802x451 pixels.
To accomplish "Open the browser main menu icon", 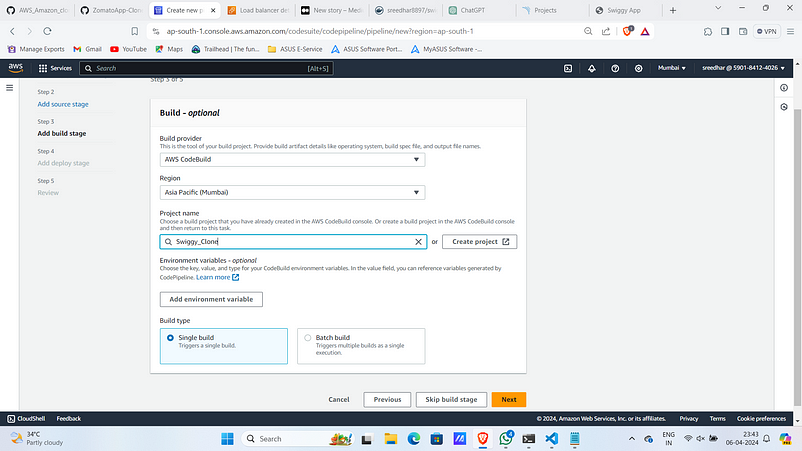I will click(790, 31).
